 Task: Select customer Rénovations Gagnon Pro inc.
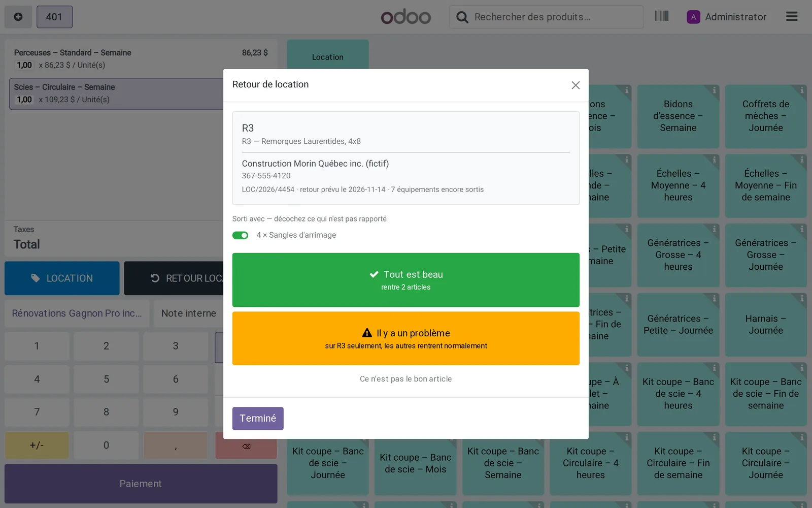[77, 313]
